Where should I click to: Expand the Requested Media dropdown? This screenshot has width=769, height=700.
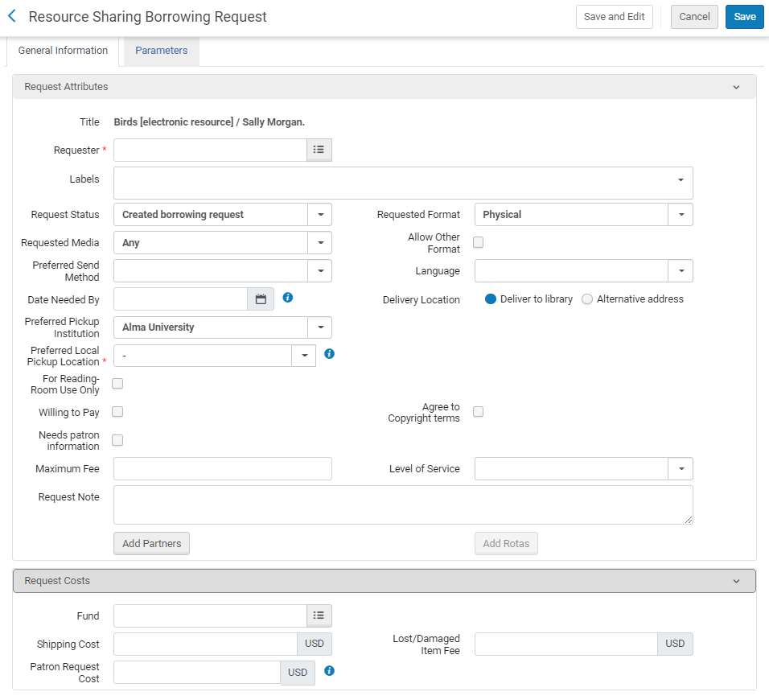coord(320,242)
